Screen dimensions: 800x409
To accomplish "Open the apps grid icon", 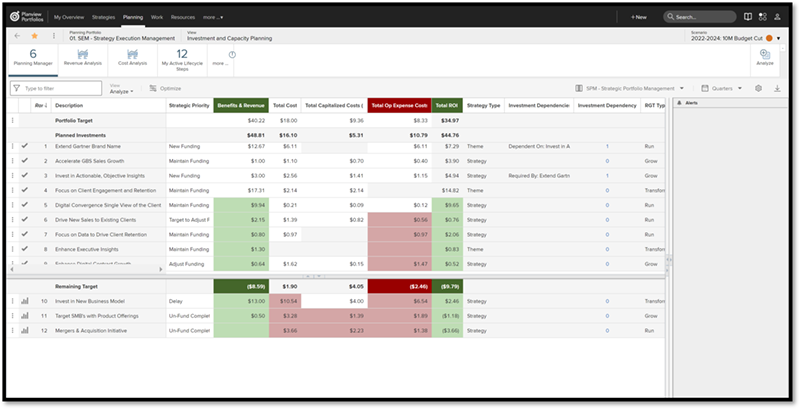I will click(x=763, y=17).
